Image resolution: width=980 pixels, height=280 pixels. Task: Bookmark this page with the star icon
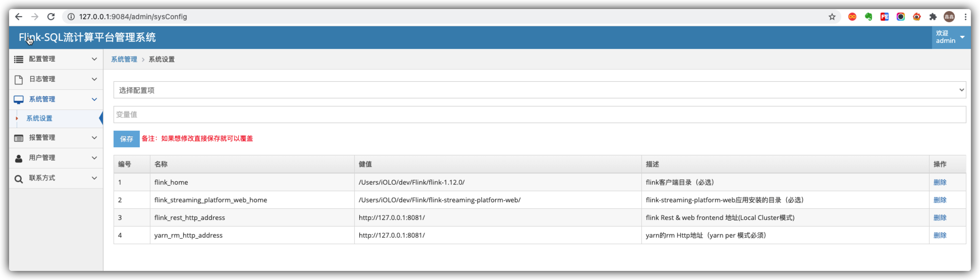coord(832,17)
